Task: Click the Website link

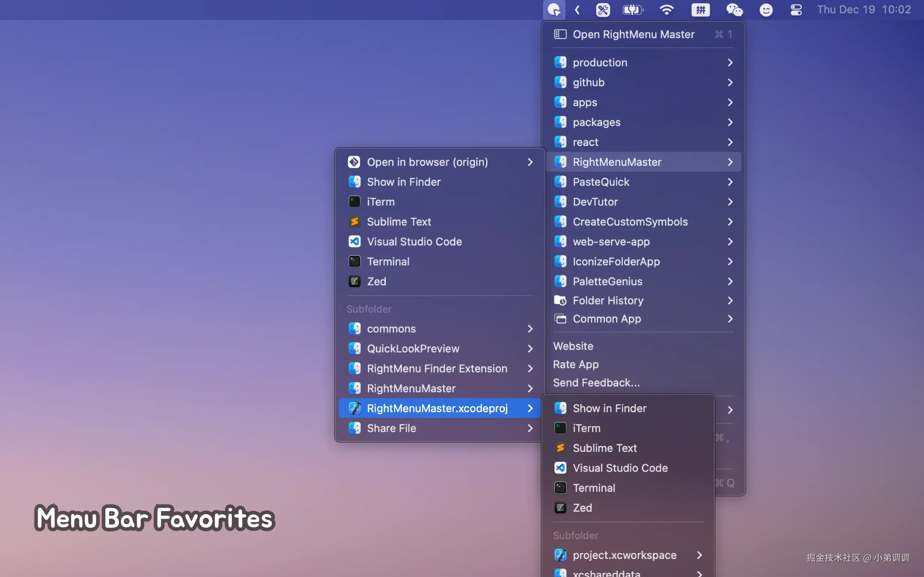Action: (x=573, y=346)
